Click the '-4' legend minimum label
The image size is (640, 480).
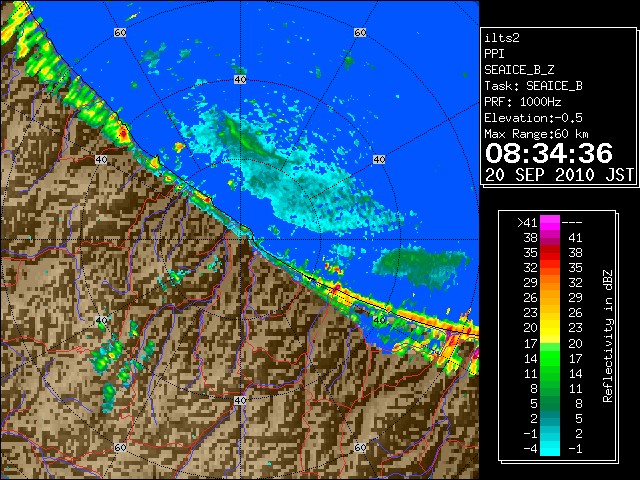(x=530, y=448)
